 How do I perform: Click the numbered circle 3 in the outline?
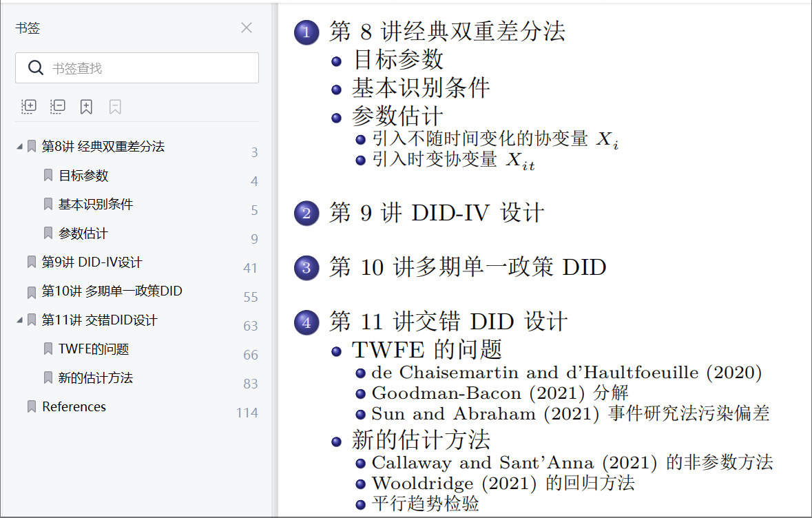point(306,268)
